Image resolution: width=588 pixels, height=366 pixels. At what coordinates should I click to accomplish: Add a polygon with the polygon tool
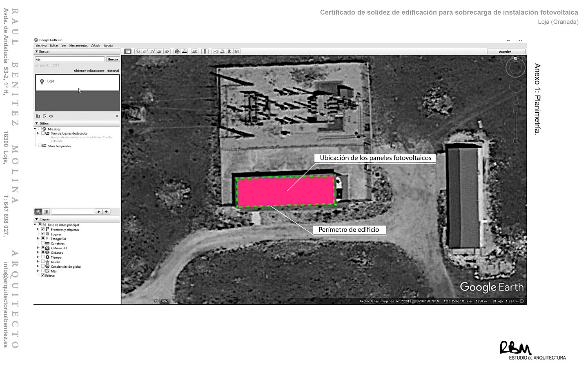[x=145, y=51]
